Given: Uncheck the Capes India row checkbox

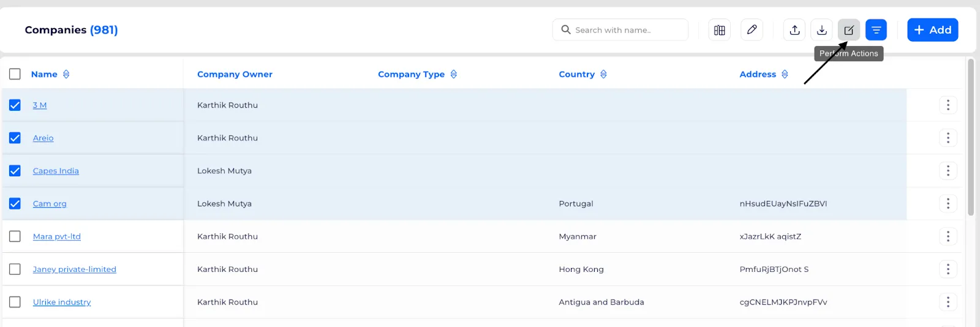Looking at the screenshot, I should tap(15, 171).
